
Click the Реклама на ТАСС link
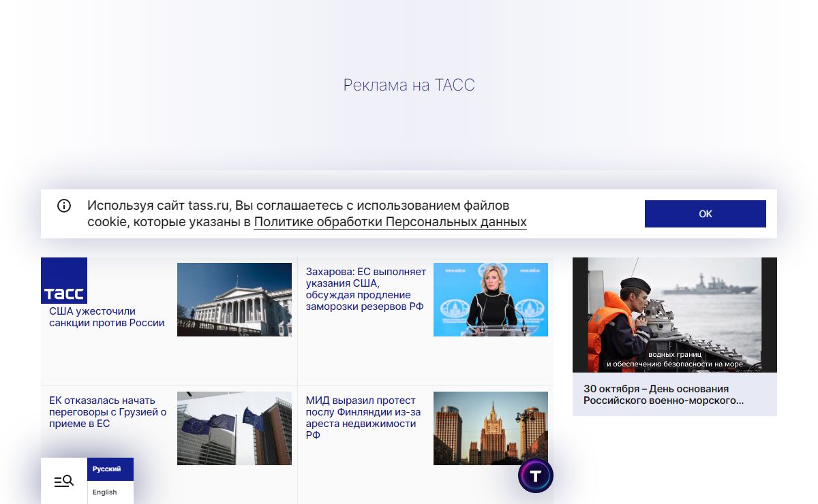[x=409, y=85]
